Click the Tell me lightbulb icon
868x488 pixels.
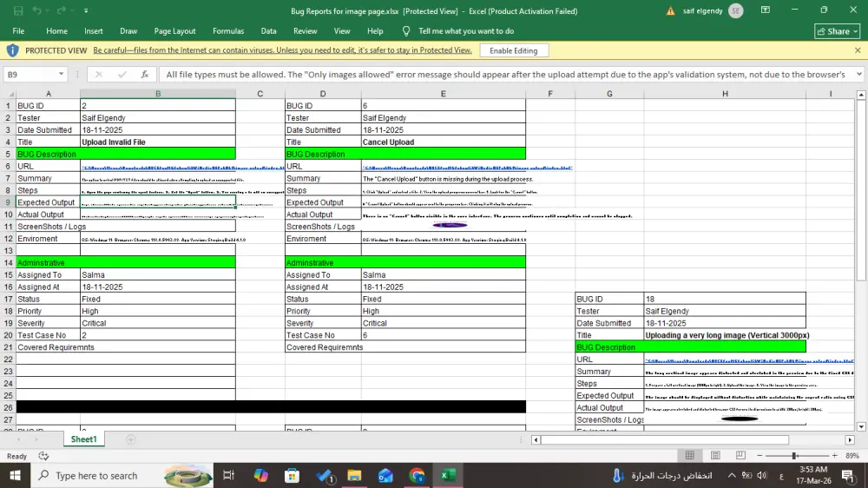(405, 31)
